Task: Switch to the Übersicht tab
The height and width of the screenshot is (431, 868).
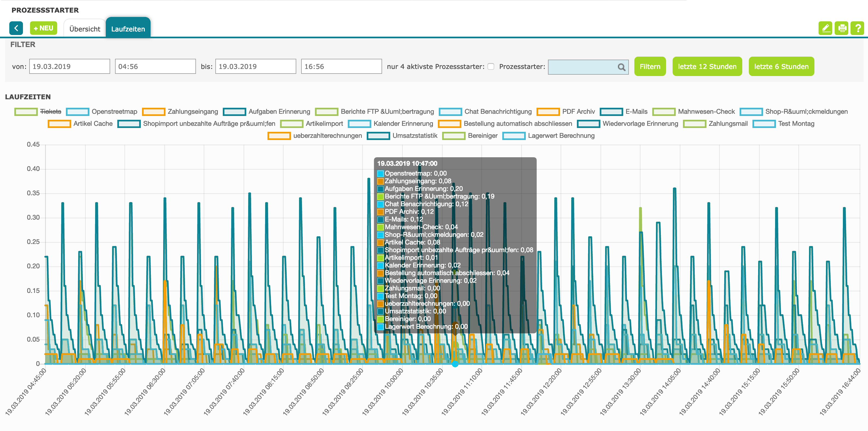Action: pyautogui.click(x=84, y=29)
